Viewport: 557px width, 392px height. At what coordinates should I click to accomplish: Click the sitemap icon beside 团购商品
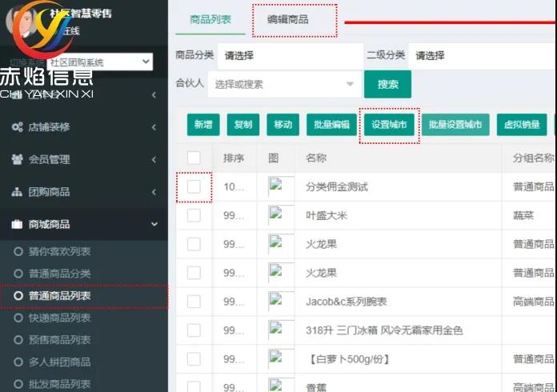tap(17, 192)
